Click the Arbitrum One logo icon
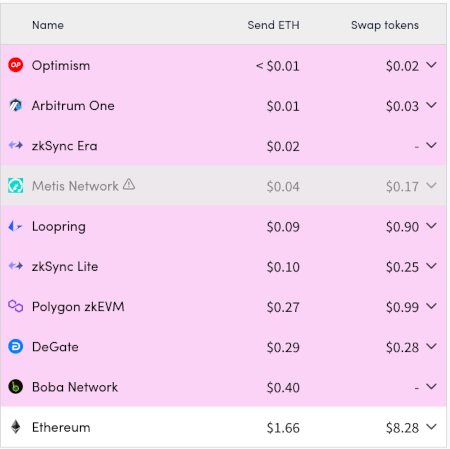The width and height of the screenshot is (450, 449). tap(16, 105)
